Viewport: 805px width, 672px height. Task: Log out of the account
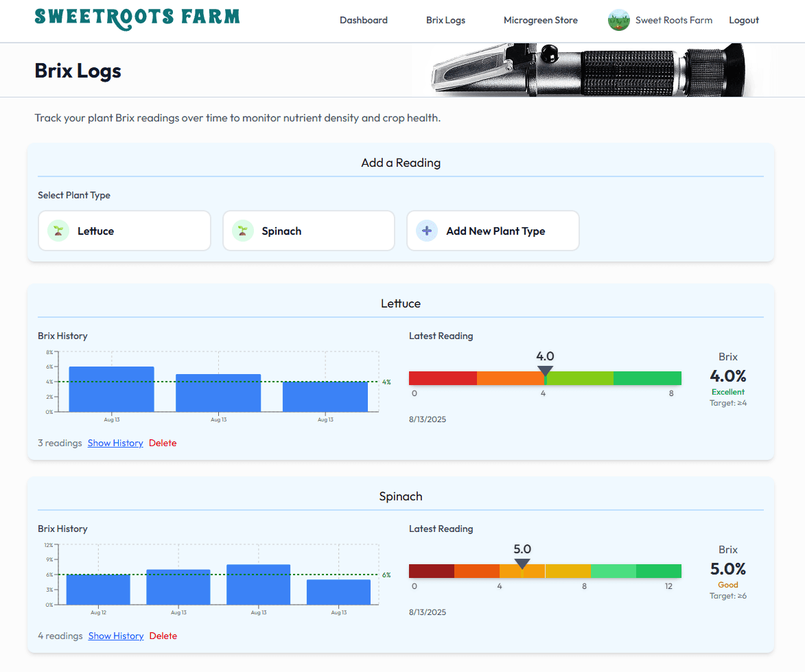[x=743, y=20]
